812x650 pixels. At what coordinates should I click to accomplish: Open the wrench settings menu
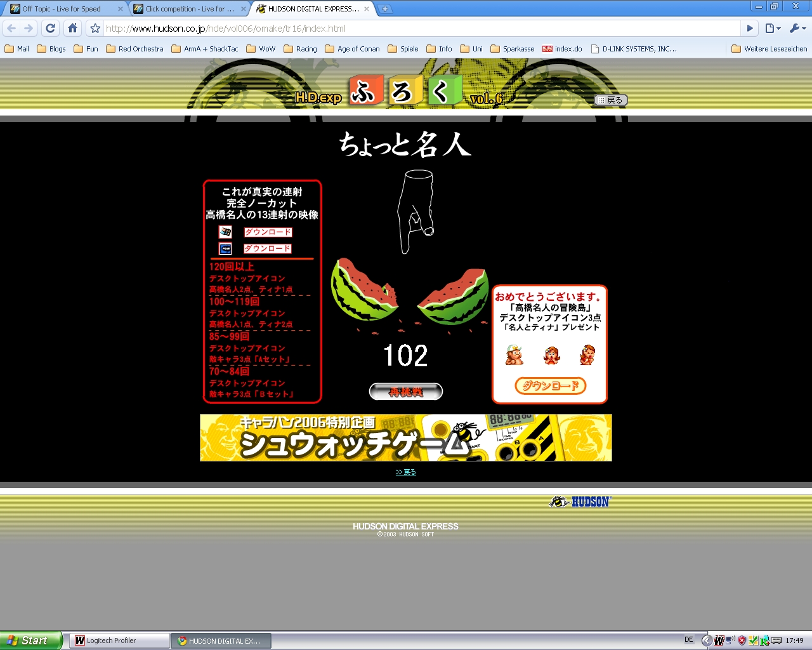pos(797,28)
